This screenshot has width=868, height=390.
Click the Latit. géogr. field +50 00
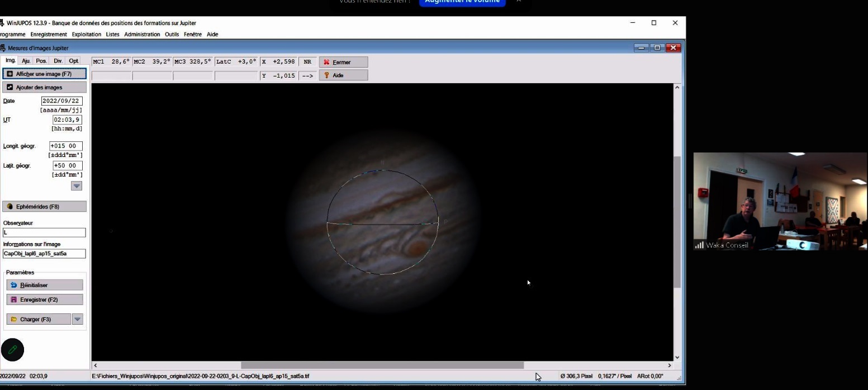click(67, 165)
